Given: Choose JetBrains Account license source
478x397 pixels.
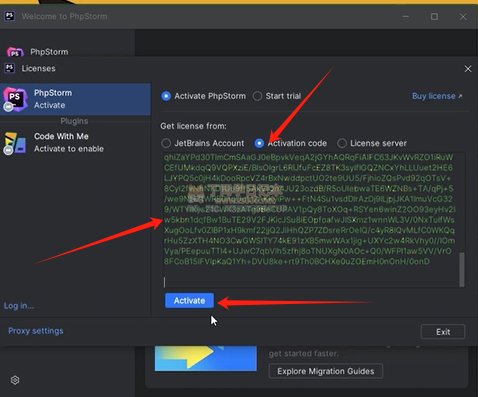Looking at the screenshot, I should (166, 143).
